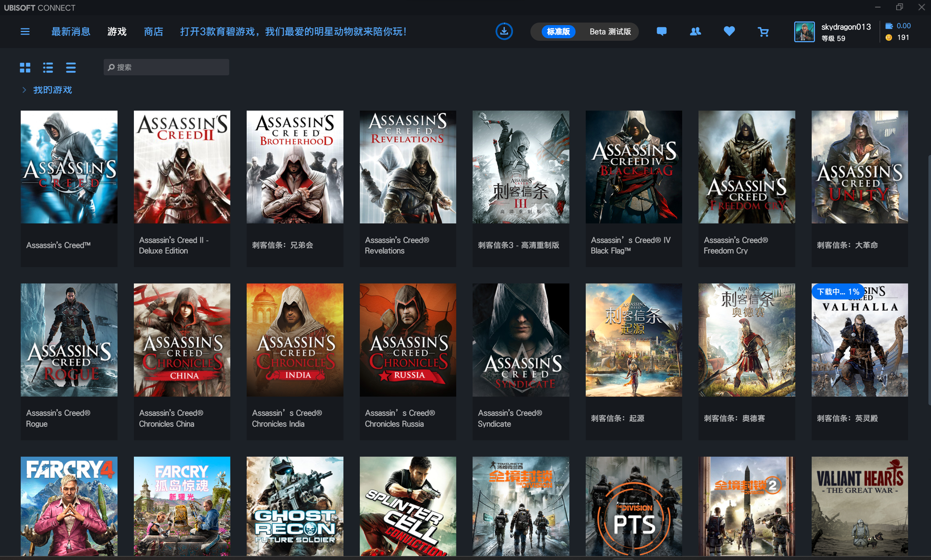The width and height of the screenshot is (931, 560).
Task: Open Assassin's Creed Syndicate cover
Action: [521, 340]
